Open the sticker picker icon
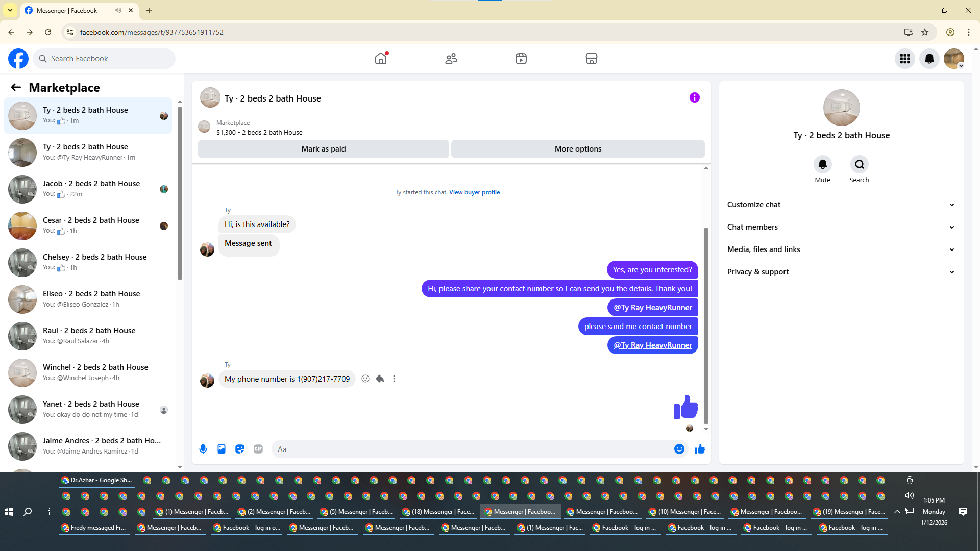Screen dimensions: 980x551 [240, 449]
